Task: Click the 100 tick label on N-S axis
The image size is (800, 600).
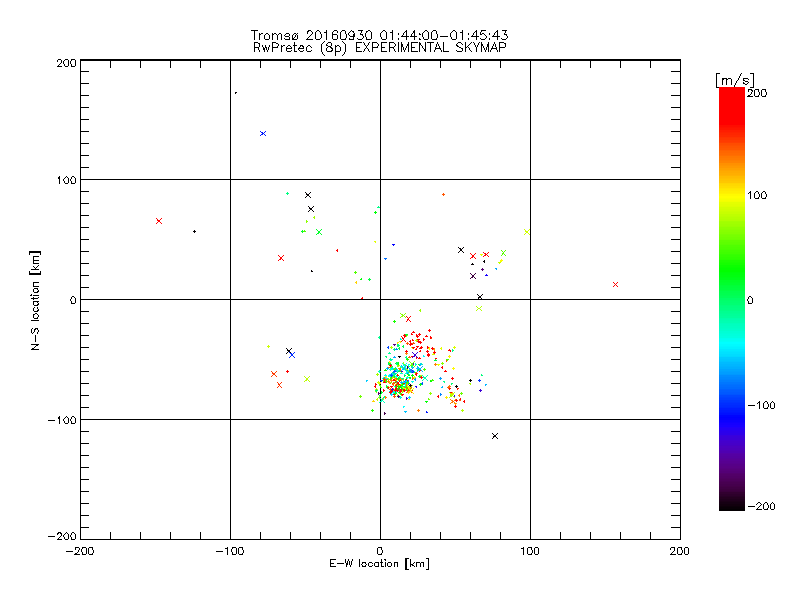Action: click(66, 180)
